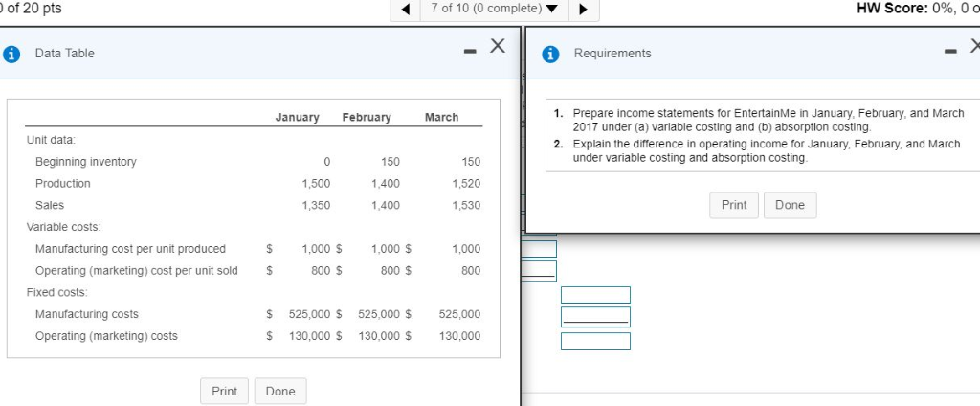Click the 'Variable costs:' section heading
This screenshot has height=406, width=980.
pos(63,227)
